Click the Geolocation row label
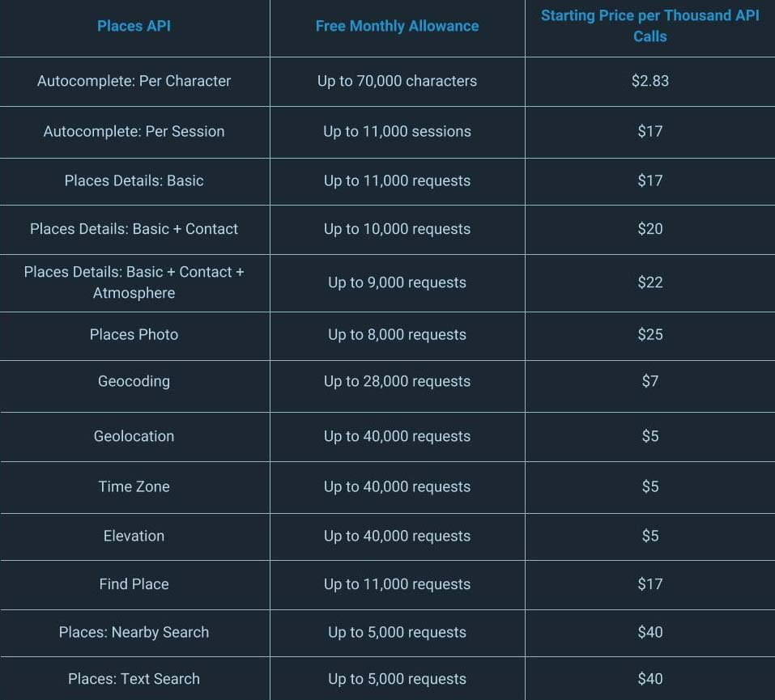 134,435
